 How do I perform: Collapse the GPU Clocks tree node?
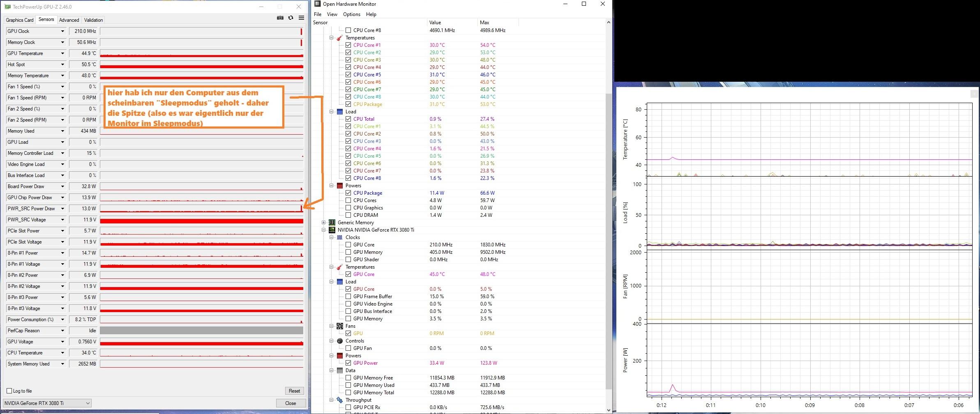pyautogui.click(x=332, y=237)
